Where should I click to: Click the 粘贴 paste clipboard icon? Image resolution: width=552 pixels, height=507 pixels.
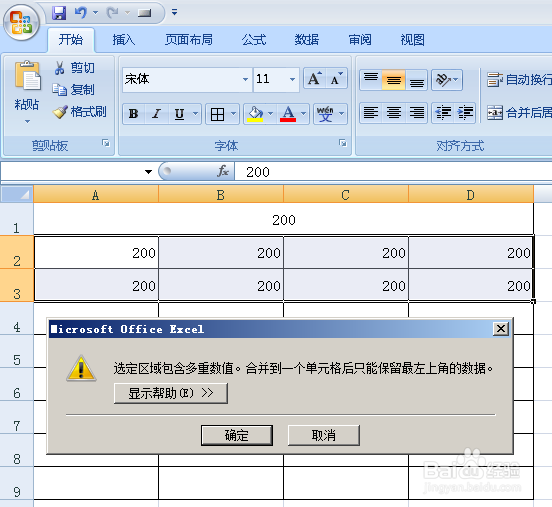[x=27, y=75]
